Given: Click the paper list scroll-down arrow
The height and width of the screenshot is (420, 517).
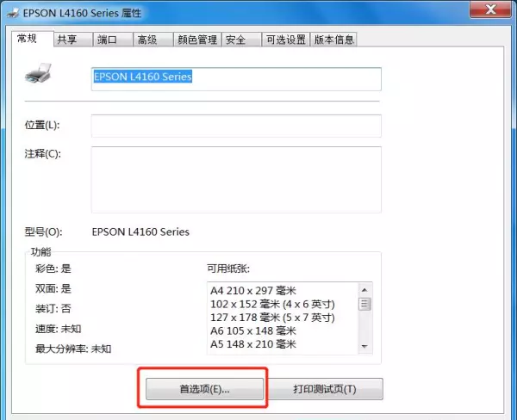Looking at the screenshot, I should [x=364, y=346].
